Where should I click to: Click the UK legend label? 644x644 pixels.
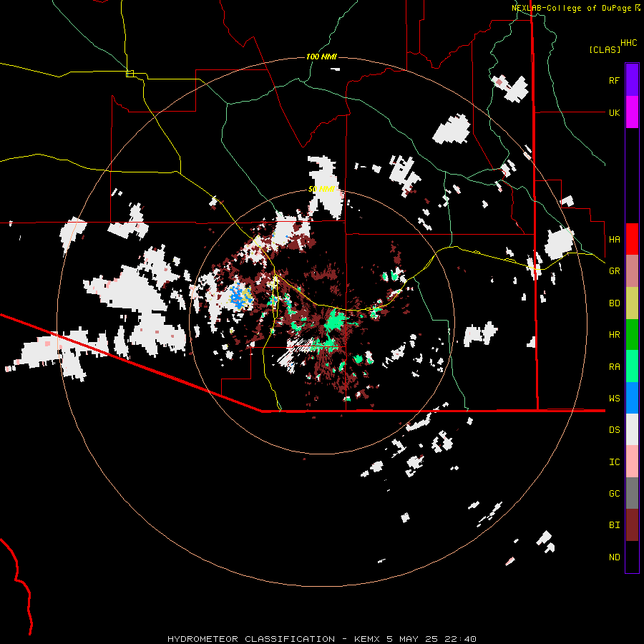[x=614, y=112]
